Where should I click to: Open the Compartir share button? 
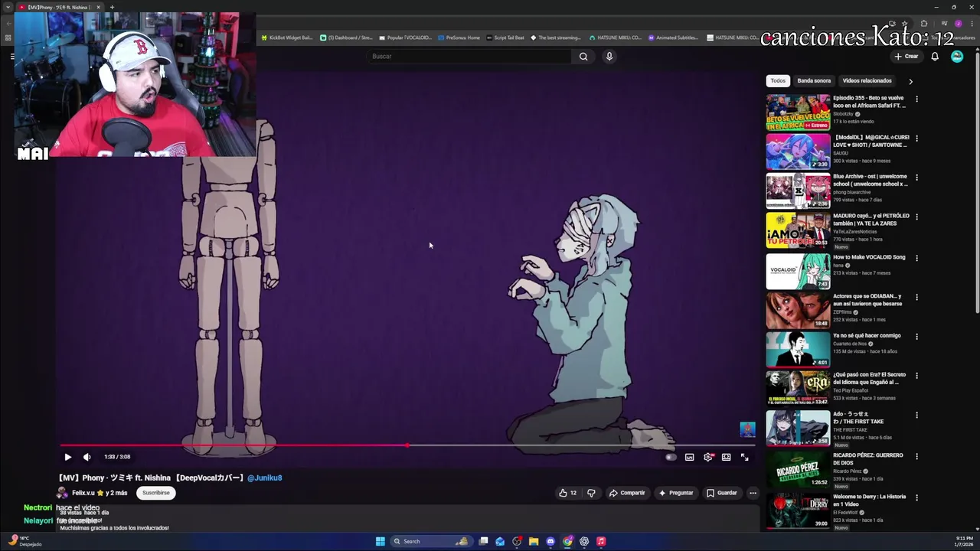pyautogui.click(x=627, y=493)
